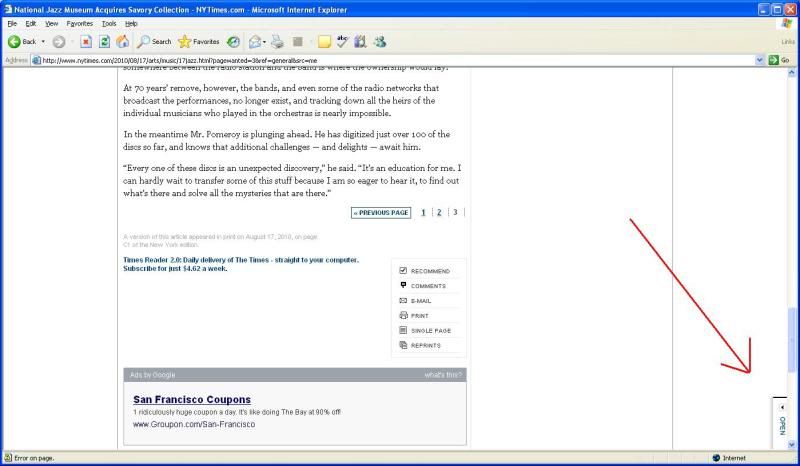Open the Edit menu
This screenshot has width=800, height=466.
tap(31, 23)
